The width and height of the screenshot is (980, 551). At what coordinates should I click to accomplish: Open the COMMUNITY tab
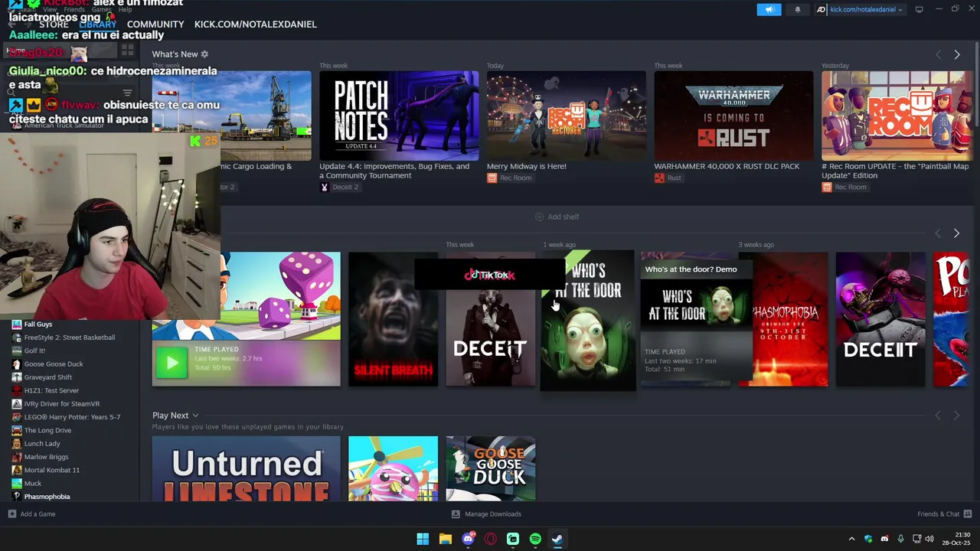point(155,24)
